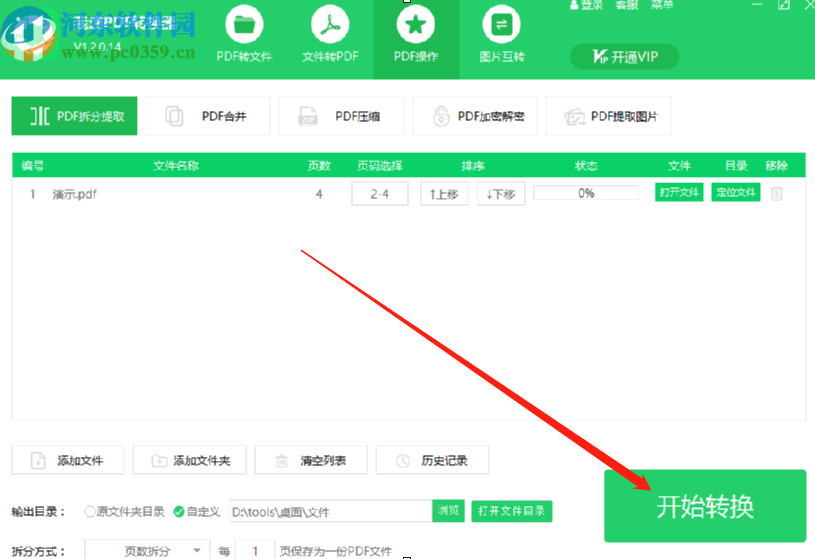Switch to the PDF加密解密 tab
Viewport: 815px width, 559px height.
(x=475, y=116)
